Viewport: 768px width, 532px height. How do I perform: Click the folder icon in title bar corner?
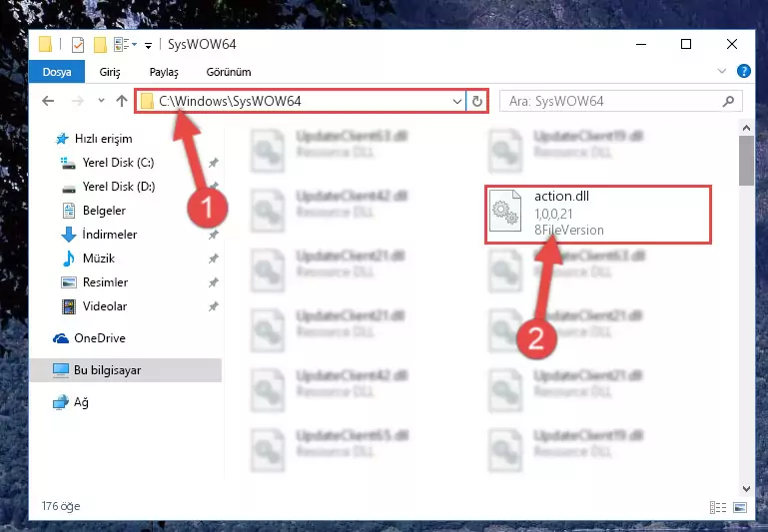pos(45,44)
